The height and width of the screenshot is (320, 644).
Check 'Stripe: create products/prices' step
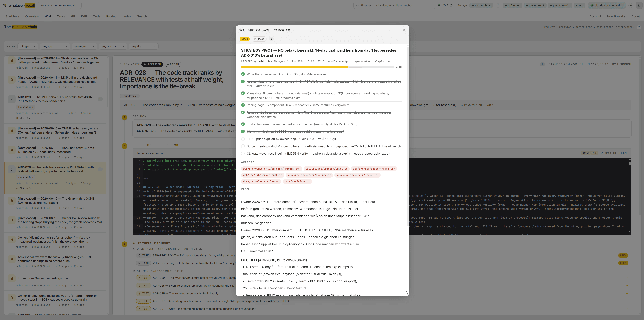pos(243,146)
